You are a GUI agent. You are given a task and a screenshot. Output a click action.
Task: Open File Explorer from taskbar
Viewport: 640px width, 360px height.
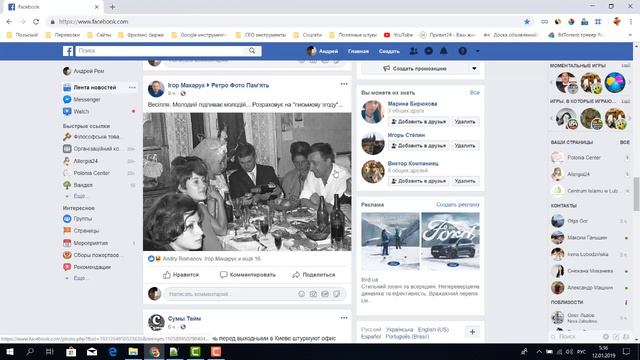click(133, 351)
